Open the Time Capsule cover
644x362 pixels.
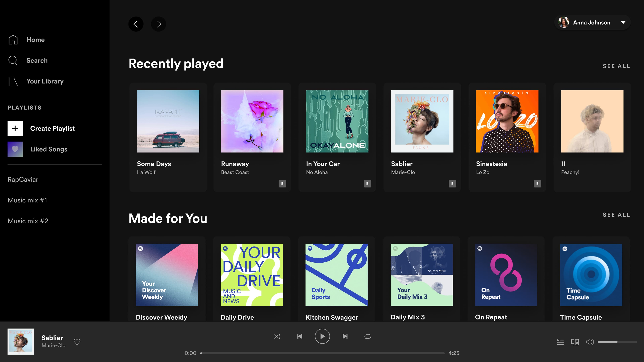(x=591, y=275)
